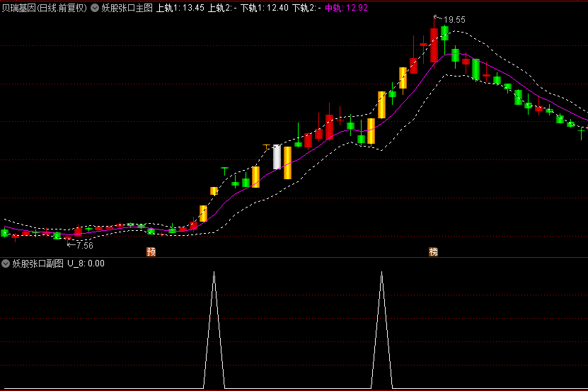Click the 预 marker icon on the timeline
Image resolution: width=588 pixels, height=391 pixels.
(151, 251)
